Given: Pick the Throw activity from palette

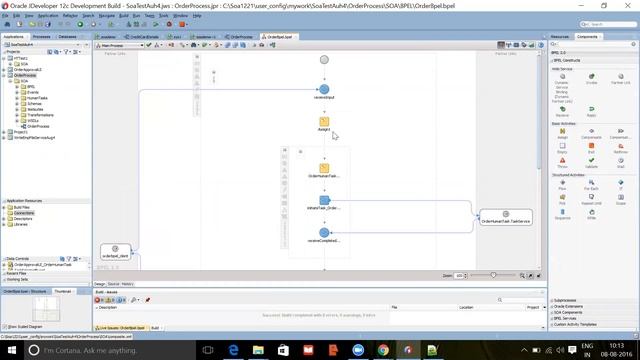Looking at the screenshot, I should (x=562, y=163).
